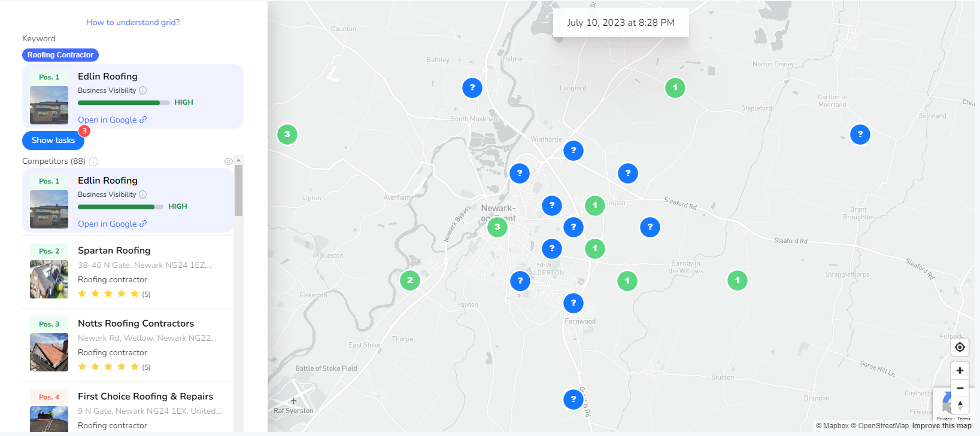Click the 'Pos. 4' label for First Choice

point(49,397)
